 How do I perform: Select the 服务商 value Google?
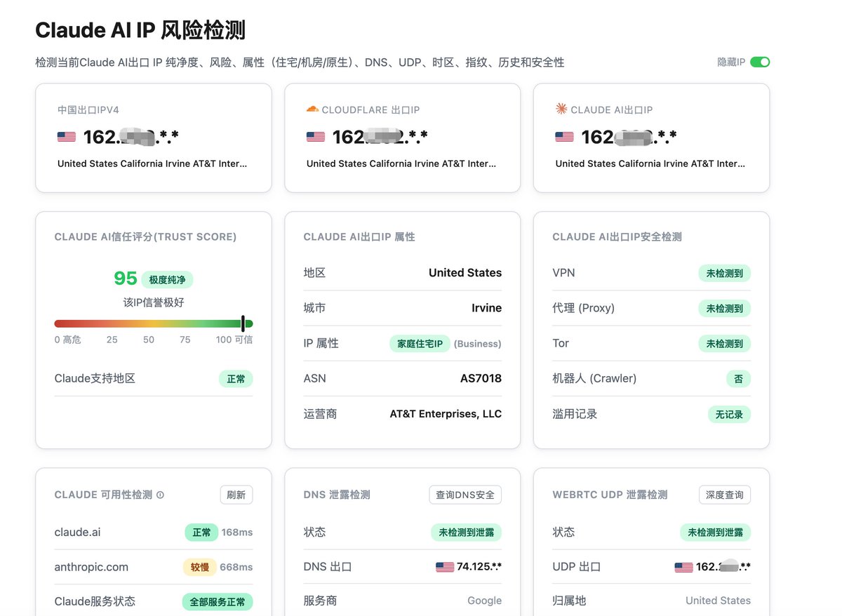(485, 601)
